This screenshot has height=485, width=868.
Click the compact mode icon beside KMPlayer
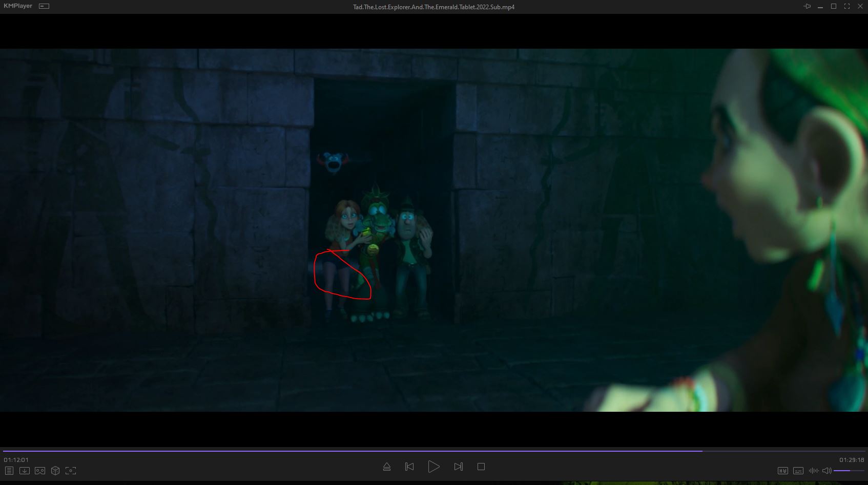click(x=44, y=6)
